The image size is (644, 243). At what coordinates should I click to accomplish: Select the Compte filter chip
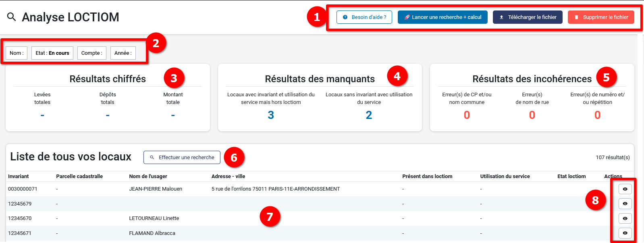tap(92, 53)
